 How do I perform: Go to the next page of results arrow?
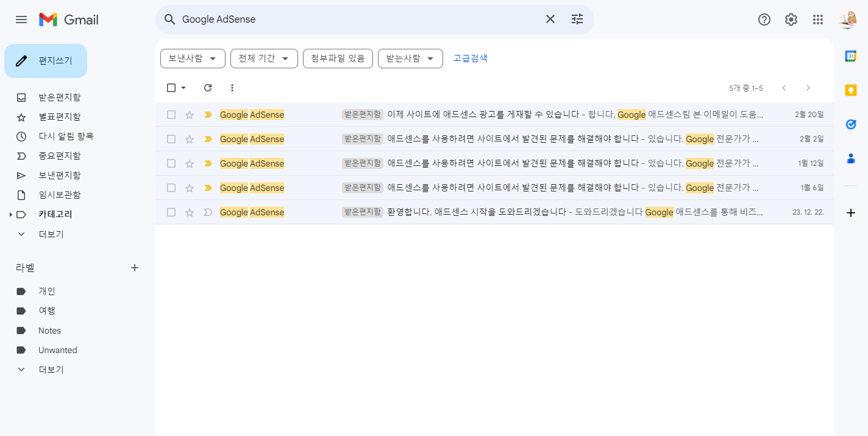[808, 88]
